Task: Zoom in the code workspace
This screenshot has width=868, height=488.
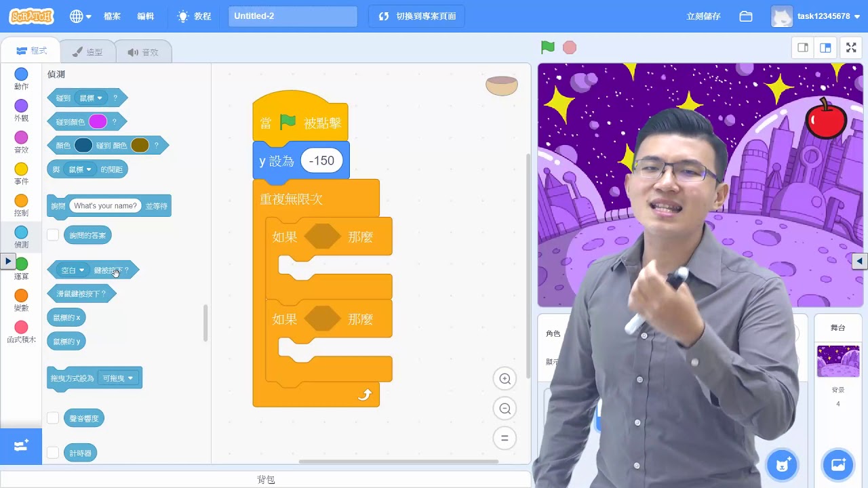Action: 505,379
